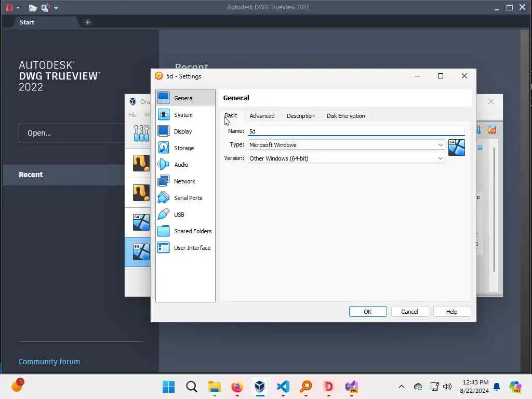Screen dimensions: 532x399
Task: Open the Version dropdown Other Windows (64-bit)
Action: (x=346, y=158)
